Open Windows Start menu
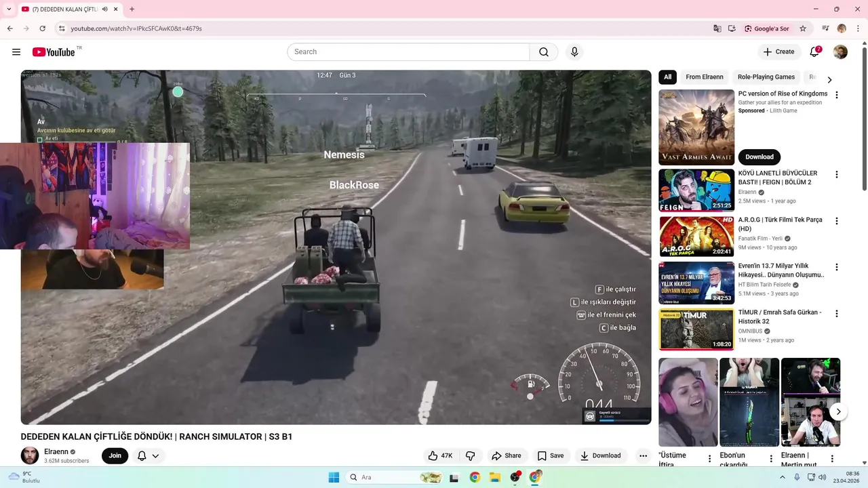The width and height of the screenshot is (868, 488). pyautogui.click(x=334, y=477)
